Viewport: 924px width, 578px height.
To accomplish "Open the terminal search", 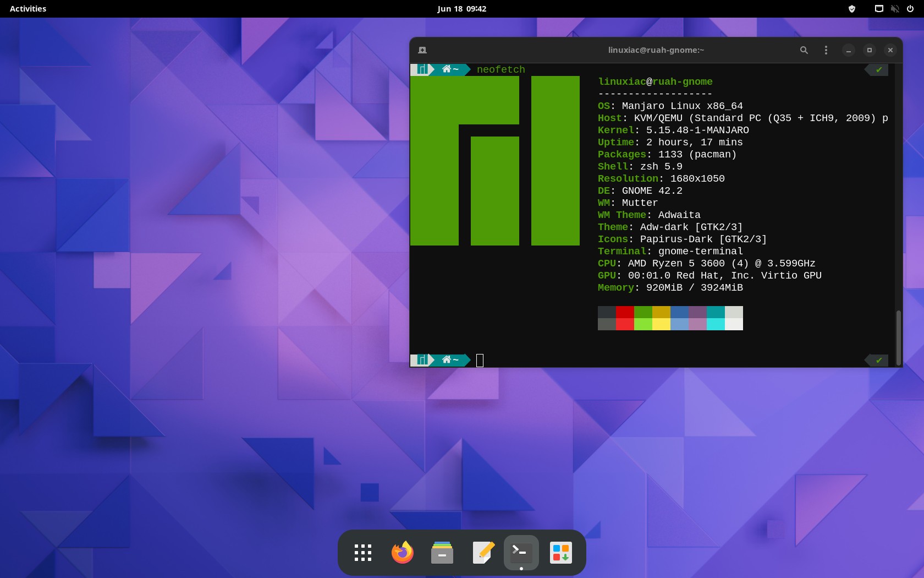I will click(804, 50).
